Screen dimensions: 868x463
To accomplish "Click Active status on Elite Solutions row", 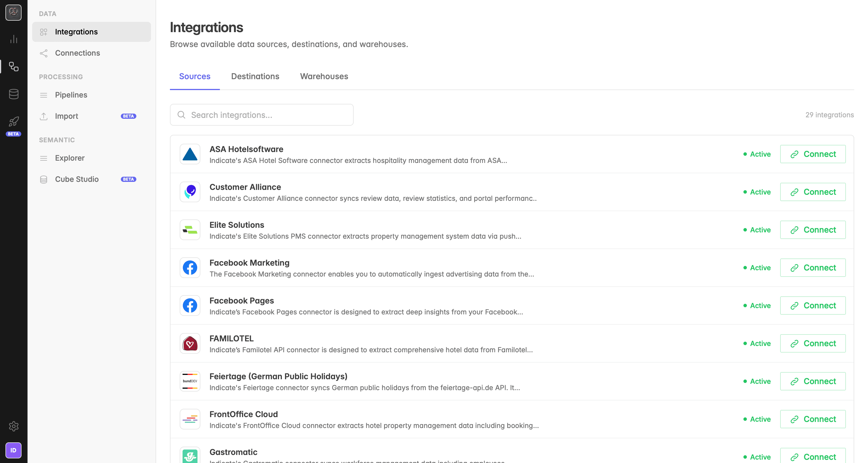I will pyautogui.click(x=757, y=230).
